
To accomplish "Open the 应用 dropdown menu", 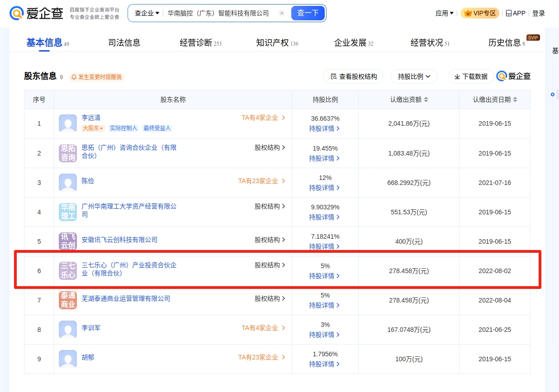I will click(x=444, y=14).
